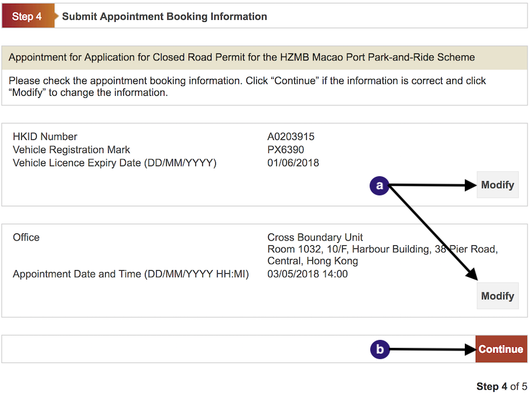Click the Appointment Date and Time label

click(x=131, y=274)
